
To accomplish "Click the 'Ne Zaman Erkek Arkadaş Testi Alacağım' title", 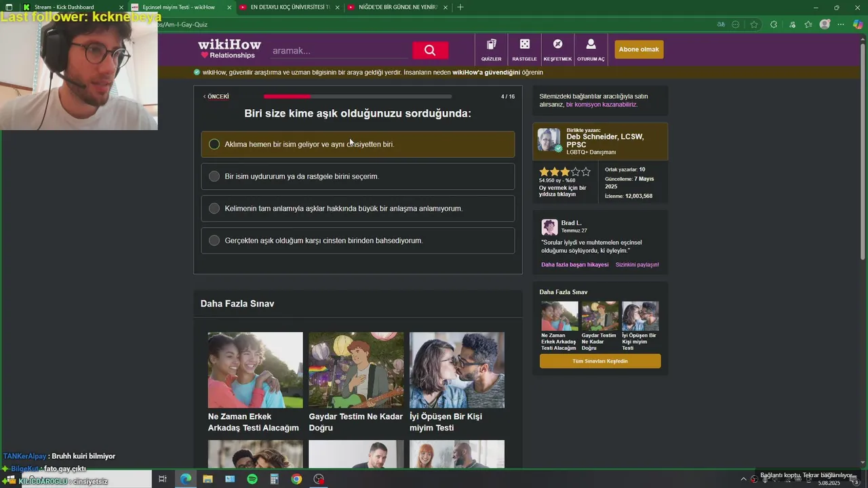I will click(254, 422).
